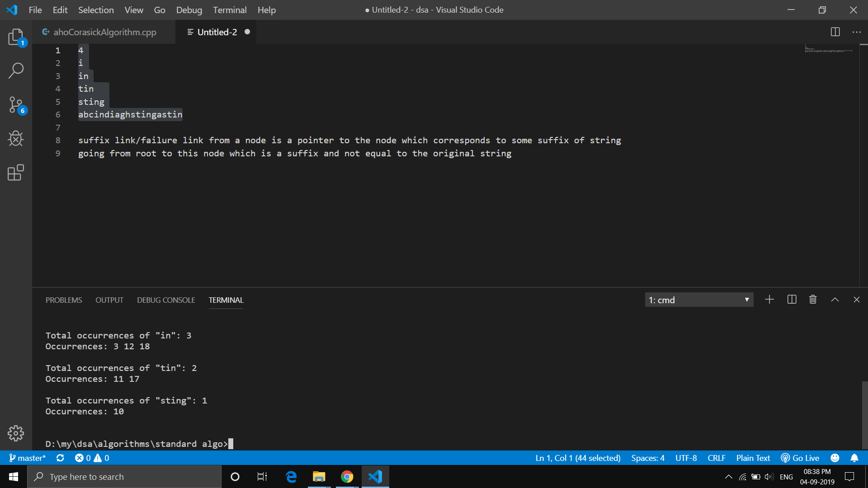Open the Settings gear in the activity bar
The width and height of the screenshot is (868, 488).
(x=16, y=433)
